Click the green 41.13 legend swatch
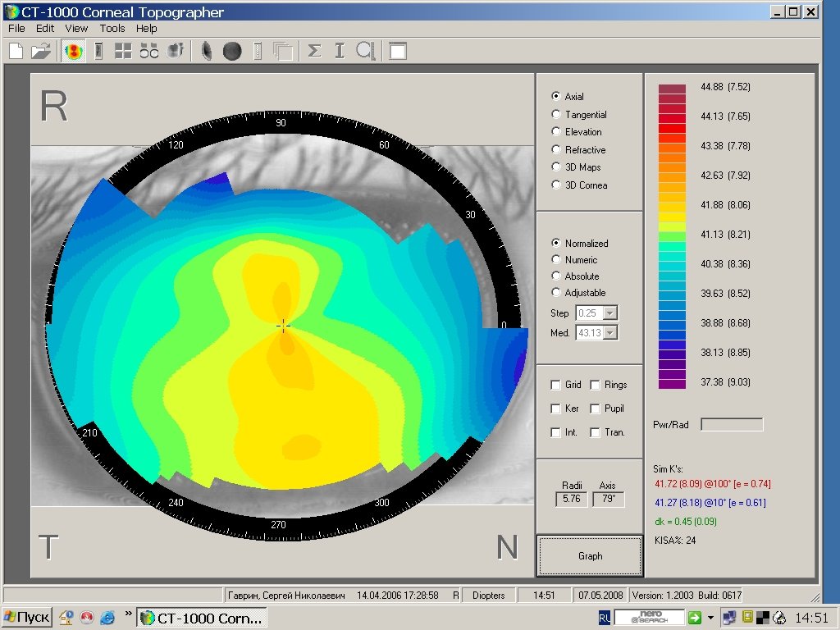 coord(672,236)
